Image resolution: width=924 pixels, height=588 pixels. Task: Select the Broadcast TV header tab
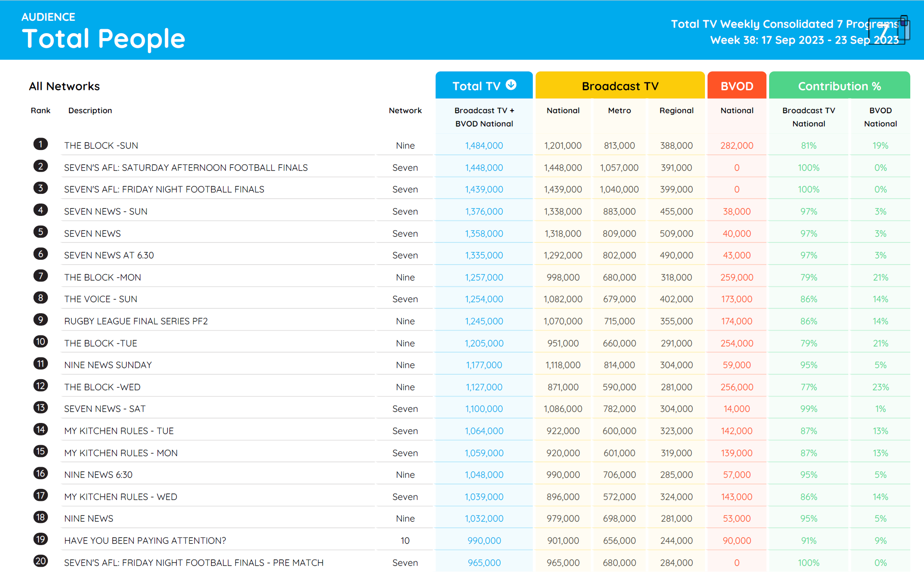pos(620,86)
